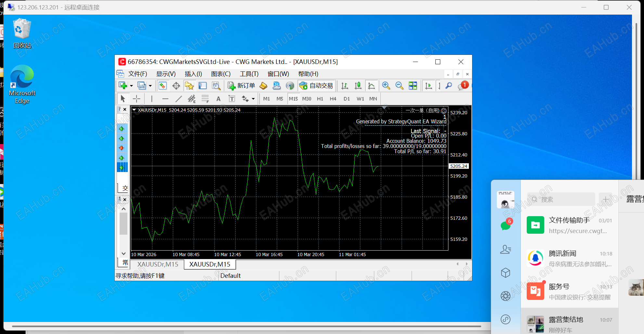
Task: Select the trendline drawing tool
Action: tap(178, 99)
